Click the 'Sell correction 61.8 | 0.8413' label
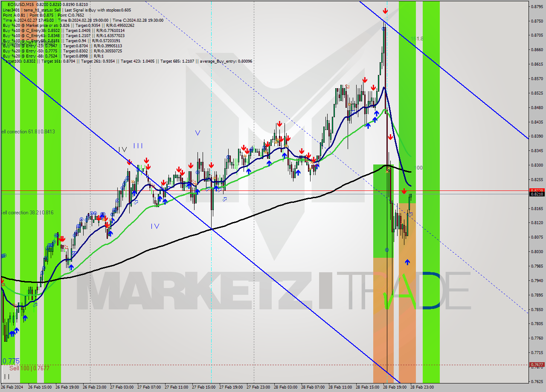Screen dimensions: 546x392 27,132
